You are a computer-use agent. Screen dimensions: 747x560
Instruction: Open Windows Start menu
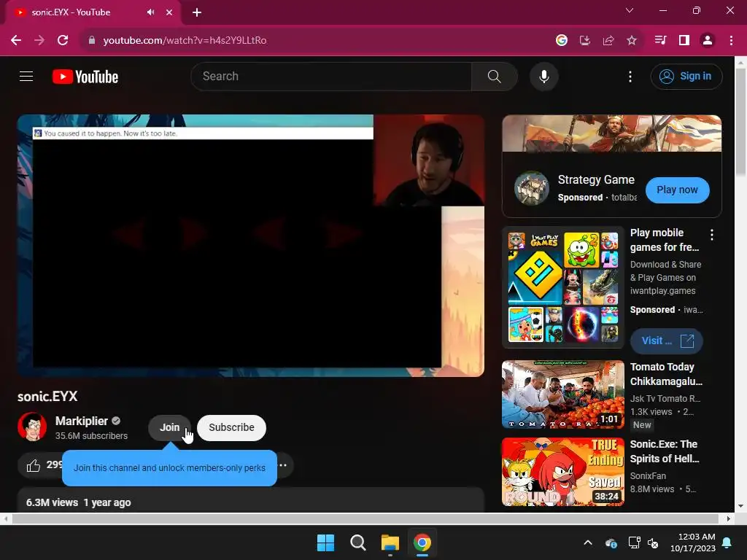[326, 542]
